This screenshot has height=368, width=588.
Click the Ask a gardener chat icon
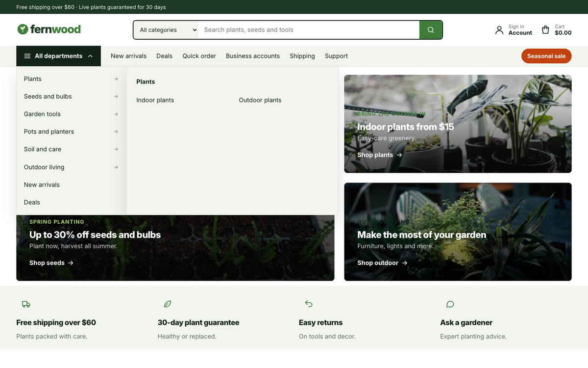450,304
